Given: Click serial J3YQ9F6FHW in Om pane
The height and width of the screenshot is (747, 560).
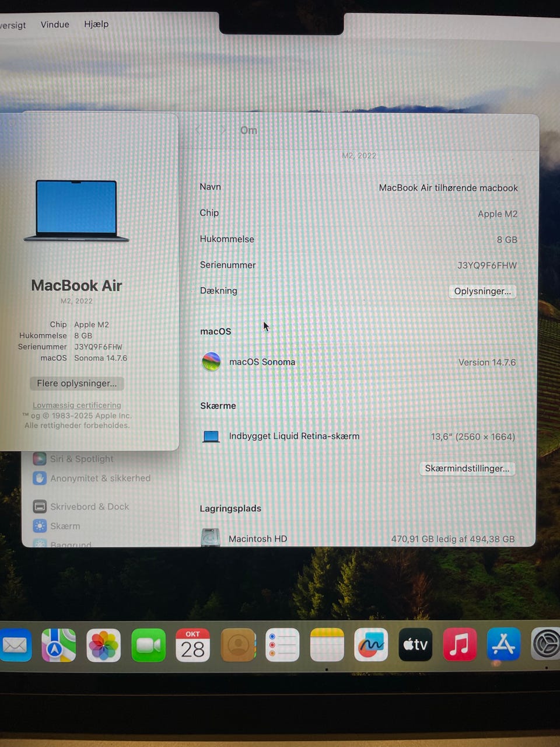Looking at the screenshot, I should pos(487,266).
